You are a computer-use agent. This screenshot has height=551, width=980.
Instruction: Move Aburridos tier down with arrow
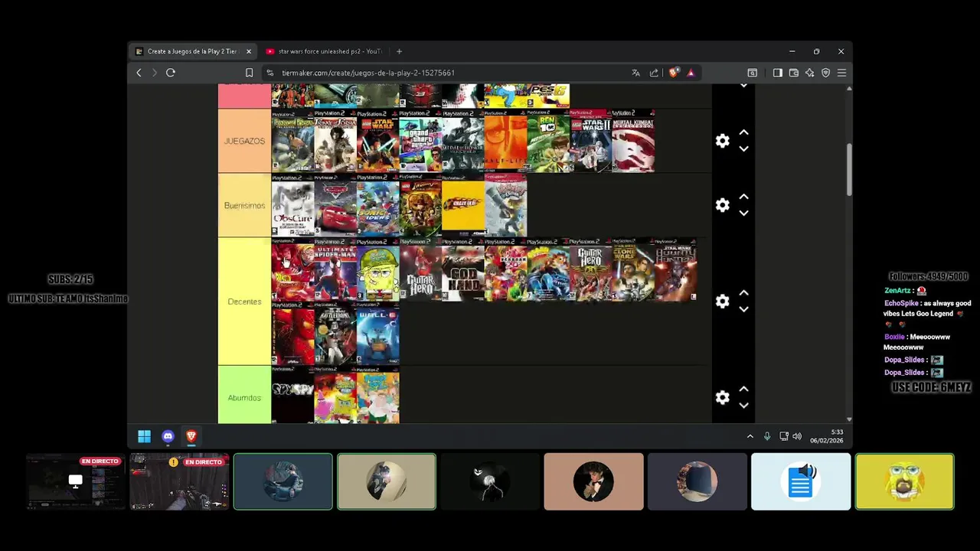coord(743,406)
